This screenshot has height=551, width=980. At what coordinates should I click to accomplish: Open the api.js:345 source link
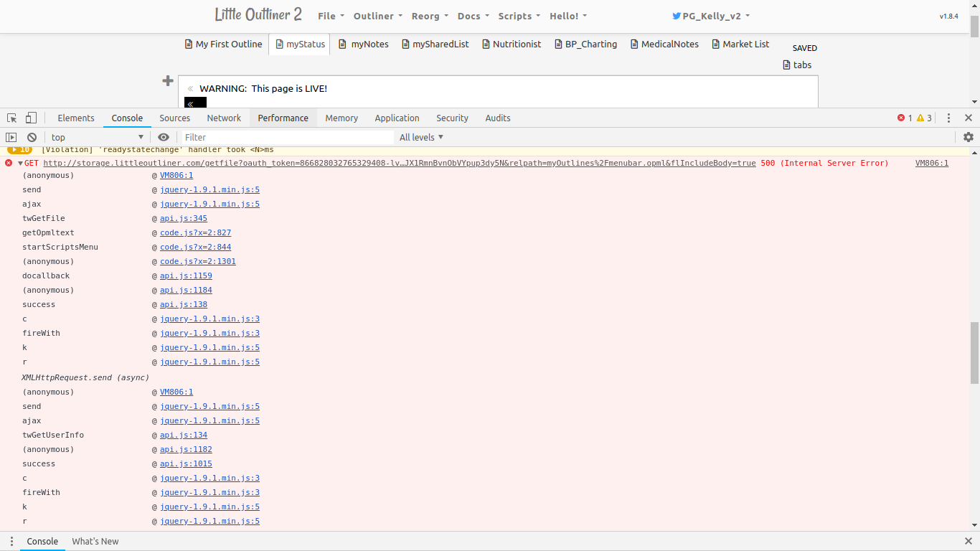(x=184, y=218)
